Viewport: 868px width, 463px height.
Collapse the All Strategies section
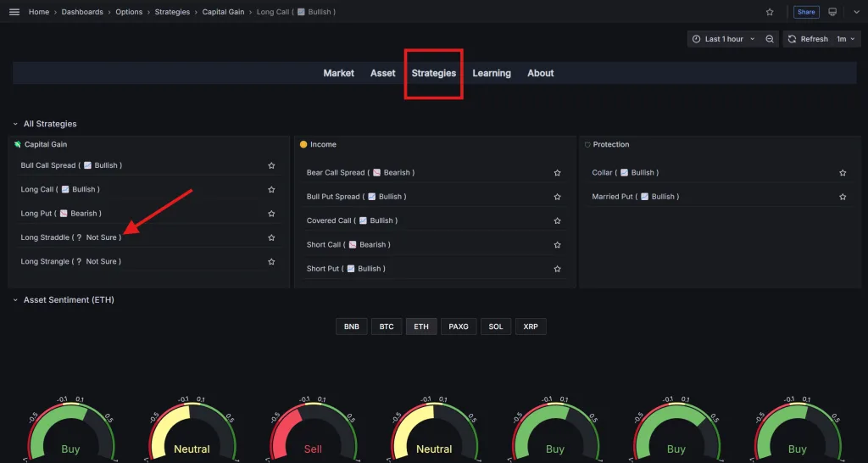pos(15,124)
